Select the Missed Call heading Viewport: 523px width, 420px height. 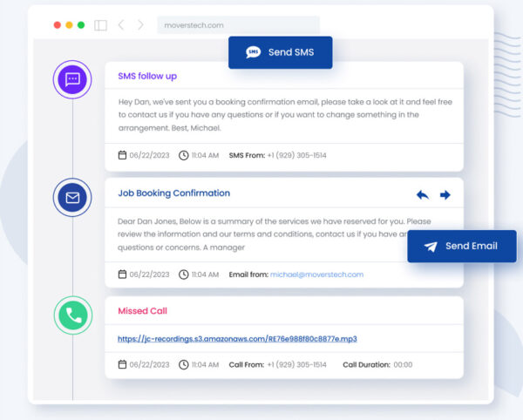point(142,311)
